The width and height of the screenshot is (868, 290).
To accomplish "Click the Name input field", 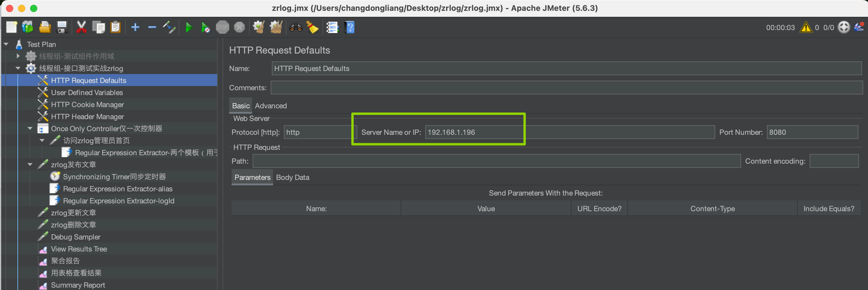I will (x=566, y=68).
